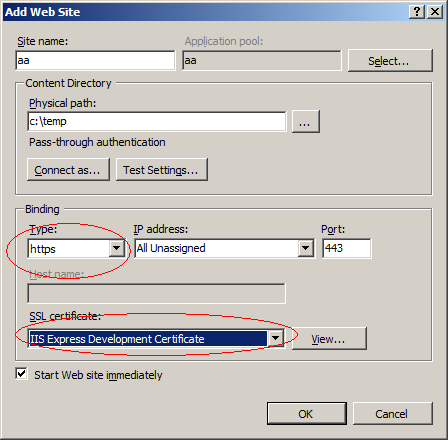This screenshot has width=448, height=440.
Task: Click the Select... application pool button
Action: [390, 61]
